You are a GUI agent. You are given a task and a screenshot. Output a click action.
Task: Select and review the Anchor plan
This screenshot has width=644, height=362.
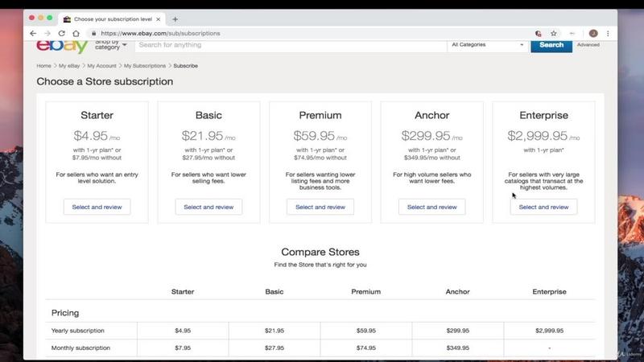[x=432, y=207]
